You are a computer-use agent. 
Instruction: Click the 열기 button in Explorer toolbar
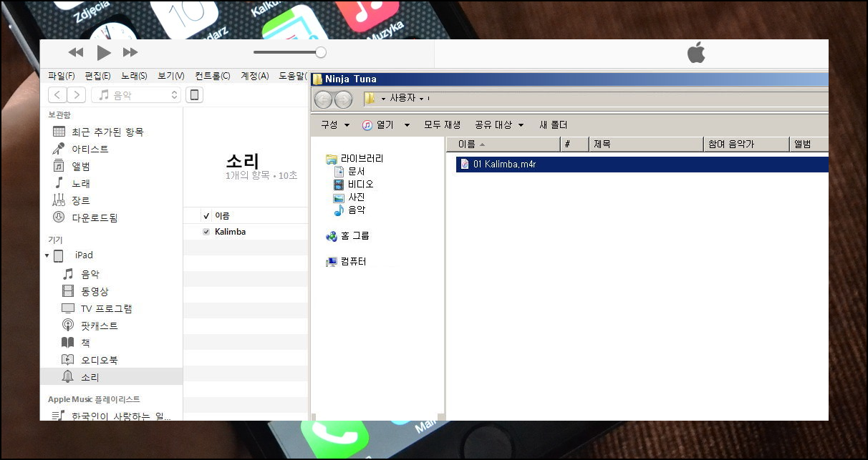378,124
